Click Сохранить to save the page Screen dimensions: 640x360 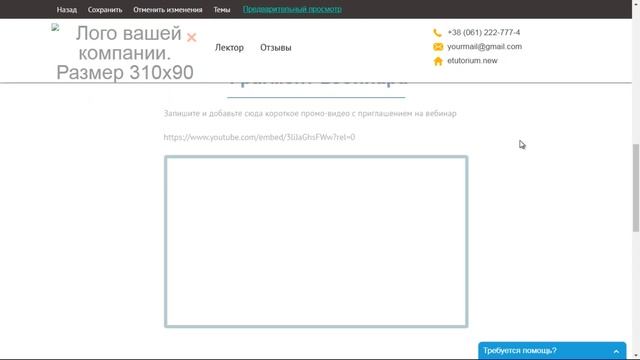(x=105, y=9)
